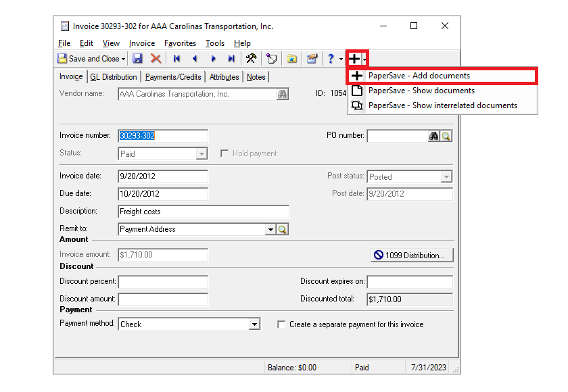This screenshot has width=568, height=392.
Task: Open the Payment method dropdown
Action: [255, 324]
